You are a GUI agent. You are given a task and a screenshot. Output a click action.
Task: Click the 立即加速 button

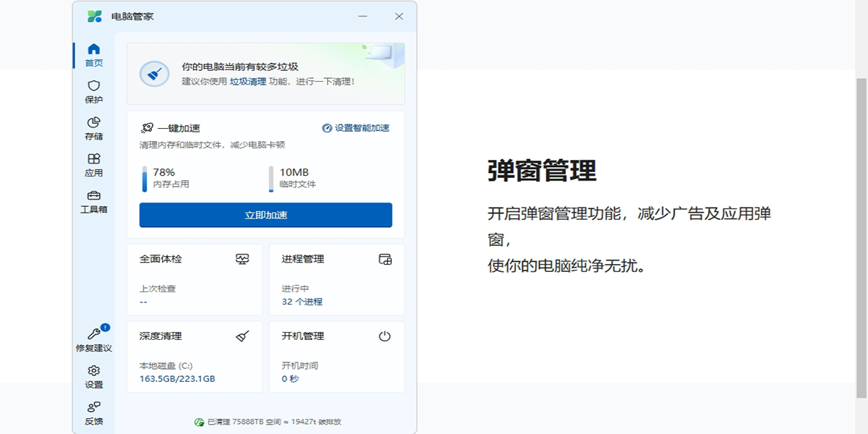(x=265, y=215)
